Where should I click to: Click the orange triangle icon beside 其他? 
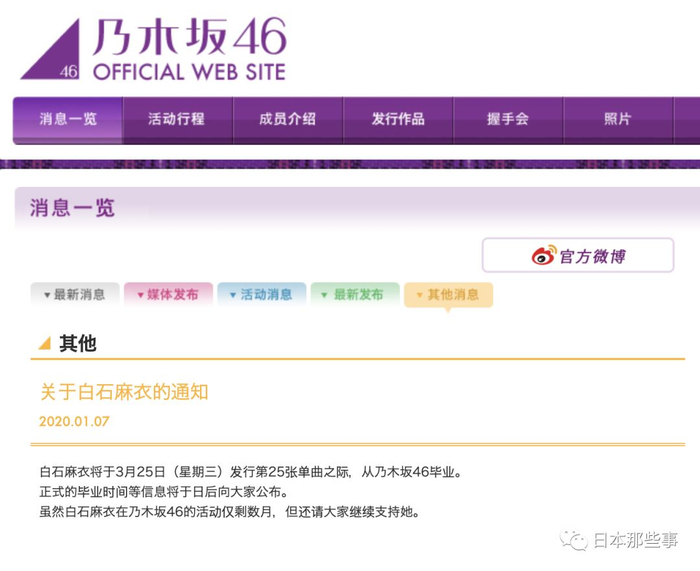coord(45,343)
